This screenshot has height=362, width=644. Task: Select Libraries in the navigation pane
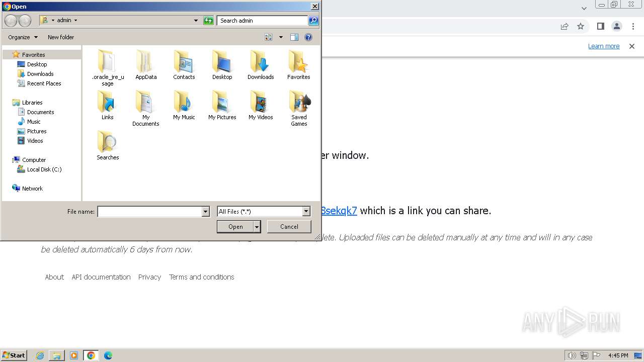coord(32,103)
